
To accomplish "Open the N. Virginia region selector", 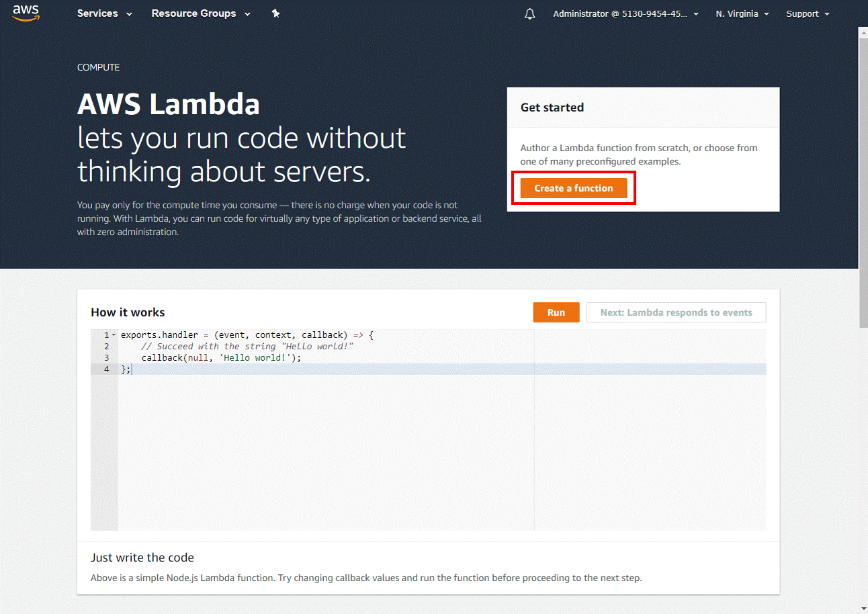I will [742, 13].
